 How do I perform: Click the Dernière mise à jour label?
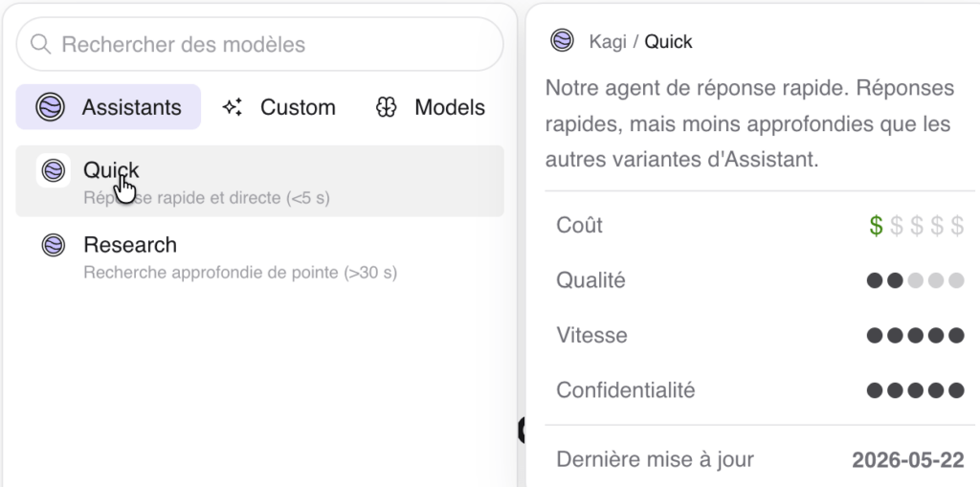pos(655,459)
